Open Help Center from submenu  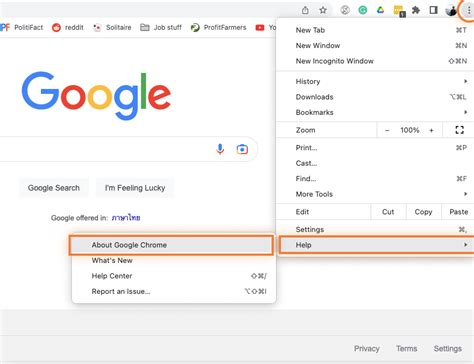(174, 276)
